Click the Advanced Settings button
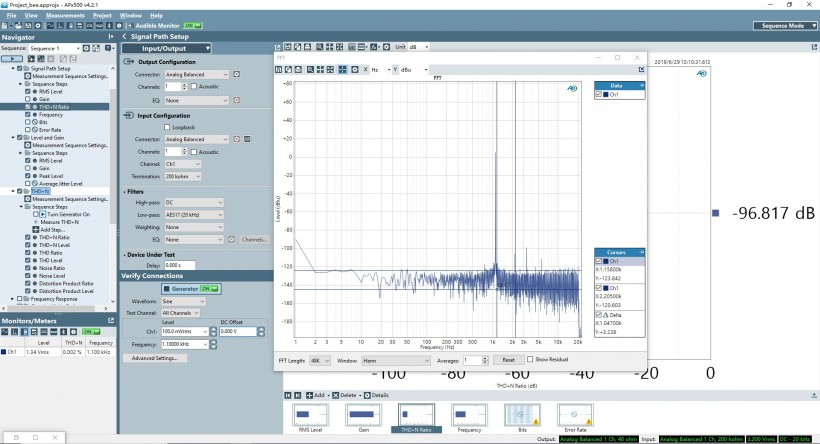820x444 pixels. point(153,357)
